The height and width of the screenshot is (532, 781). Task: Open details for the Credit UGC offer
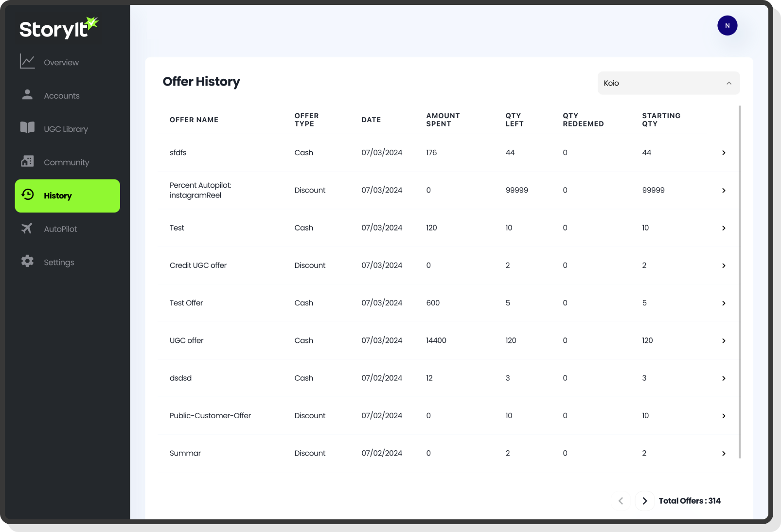tap(724, 266)
